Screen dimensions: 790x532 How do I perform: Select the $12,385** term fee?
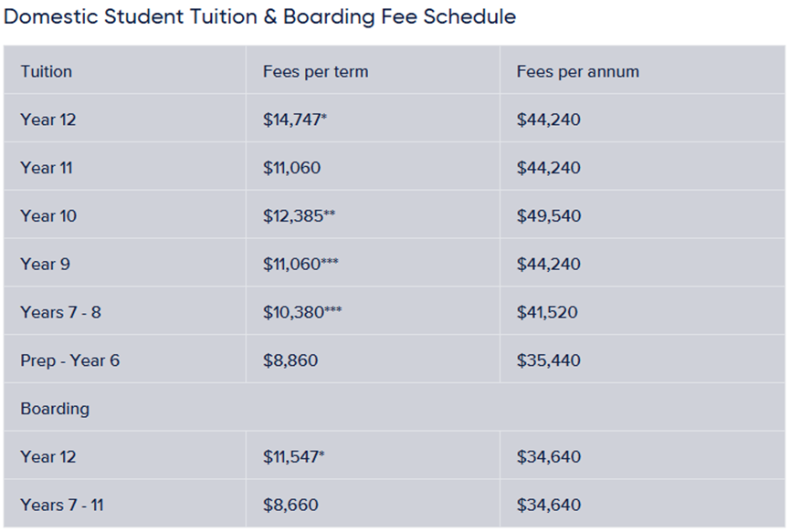click(299, 216)
